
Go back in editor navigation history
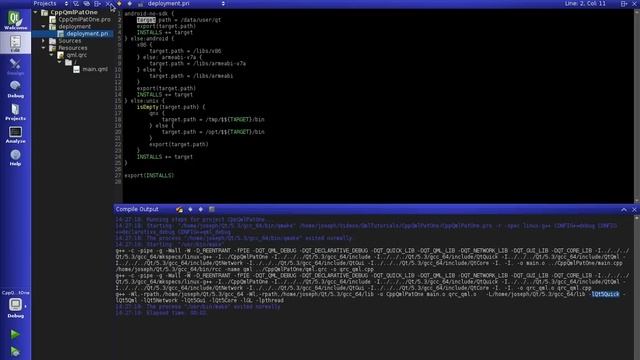click(x=119, y=3)
